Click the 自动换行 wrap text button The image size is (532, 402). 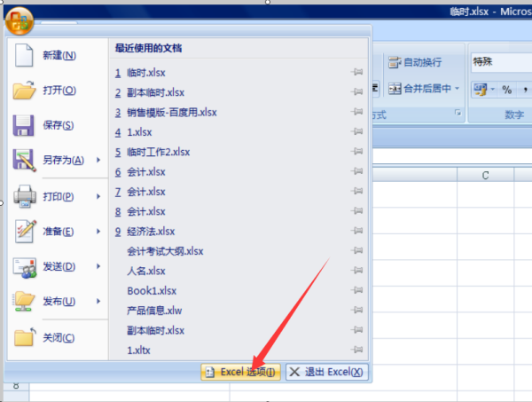(415, 62)
